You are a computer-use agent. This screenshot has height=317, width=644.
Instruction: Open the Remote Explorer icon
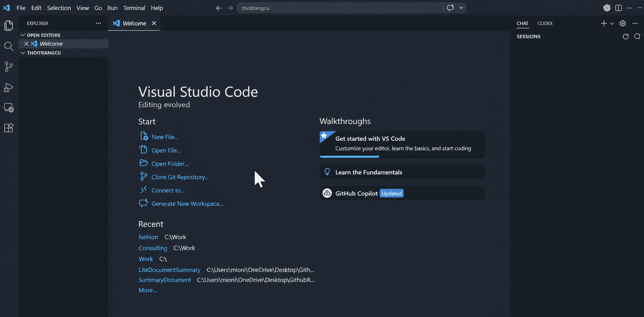point(9,108)
